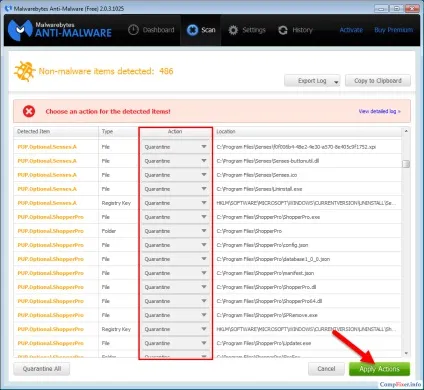Open the Dashboard tab

click(x=151, y=30)
